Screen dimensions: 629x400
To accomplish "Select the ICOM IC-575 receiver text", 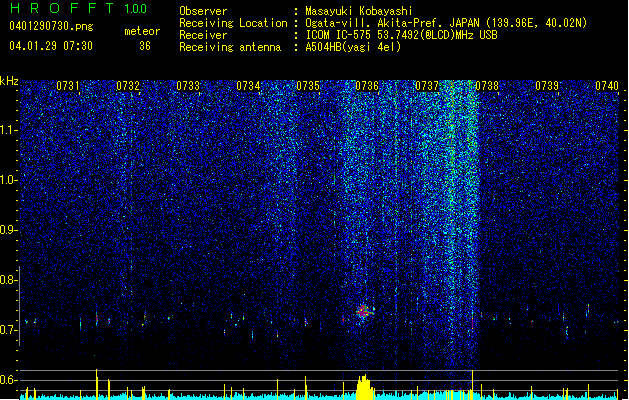I will pyautogui.click(x=401, y=35).
